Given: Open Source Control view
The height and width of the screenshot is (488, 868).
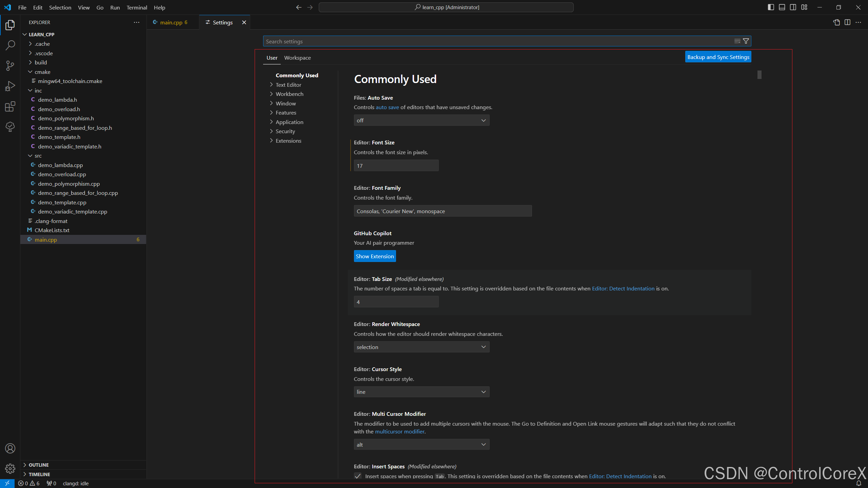Looking at the screenshot, I should (x=10, y=66).
